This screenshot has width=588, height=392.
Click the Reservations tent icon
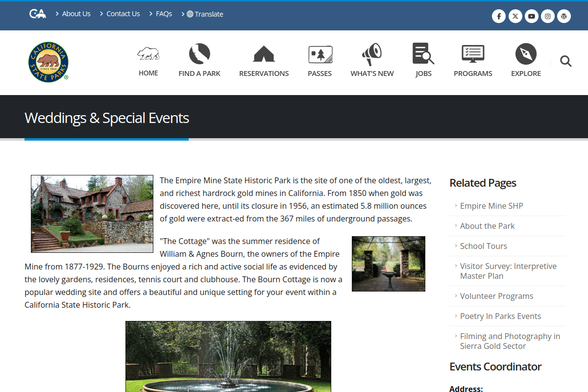[x=264, y=53]
